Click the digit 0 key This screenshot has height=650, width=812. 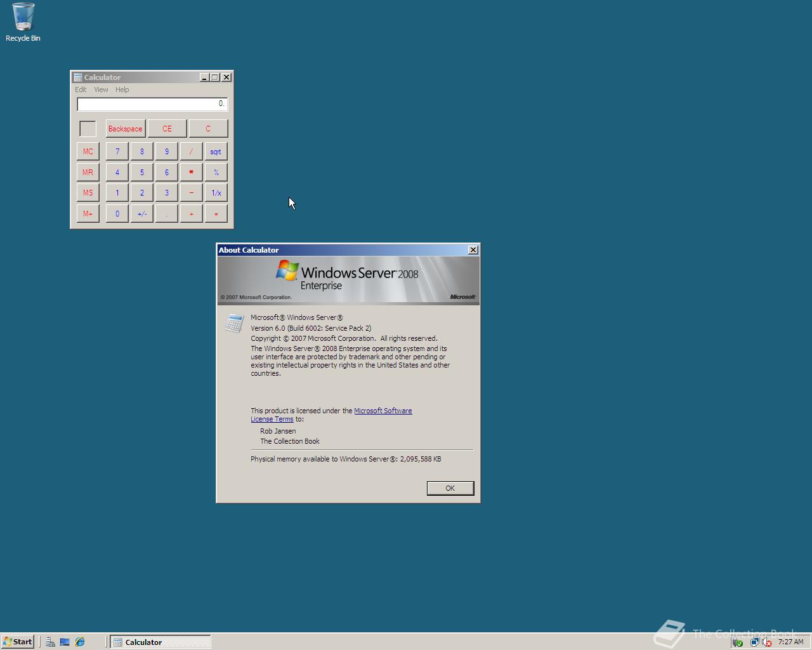(117, 214)
